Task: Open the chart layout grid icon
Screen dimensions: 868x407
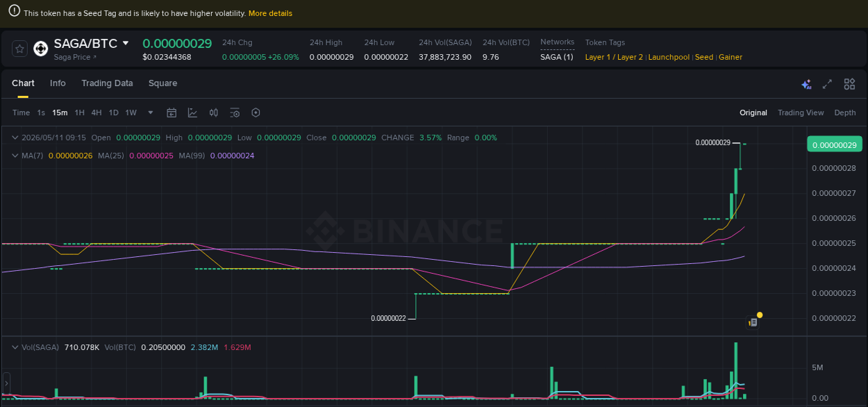Action: 849,84
